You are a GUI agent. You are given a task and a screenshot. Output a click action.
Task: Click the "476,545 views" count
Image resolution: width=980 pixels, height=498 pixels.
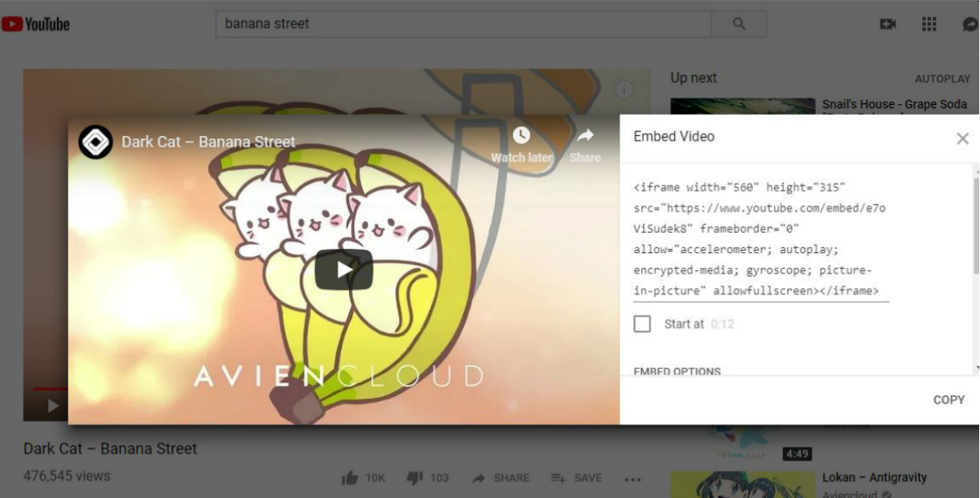tap(67, 476)
